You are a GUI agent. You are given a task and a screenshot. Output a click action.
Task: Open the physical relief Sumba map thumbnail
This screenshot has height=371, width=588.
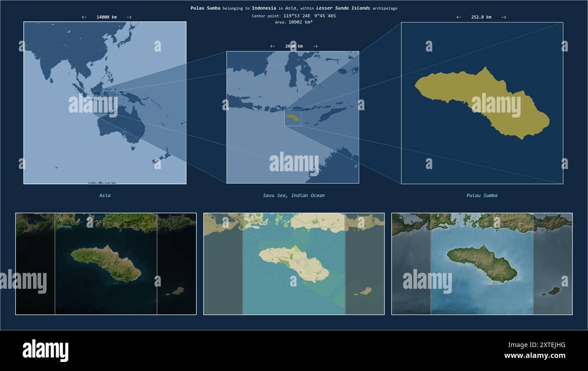pyautogui.click(x=482, y=264)
